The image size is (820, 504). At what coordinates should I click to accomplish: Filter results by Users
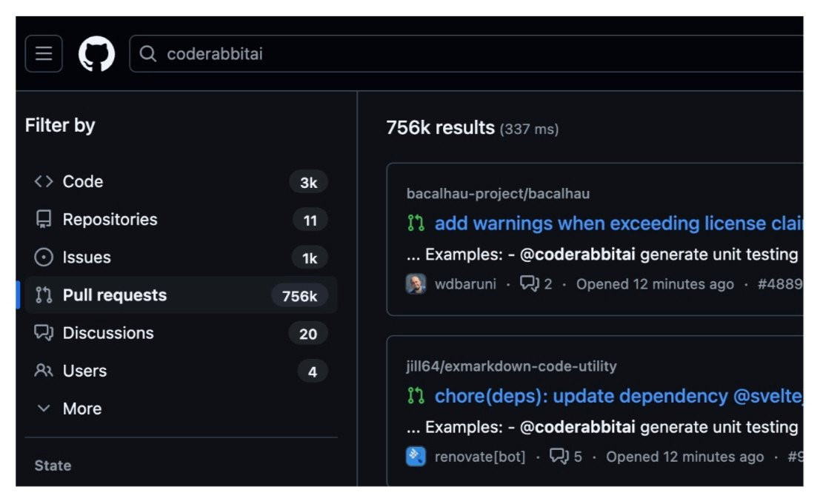click(x=181, y=371)
